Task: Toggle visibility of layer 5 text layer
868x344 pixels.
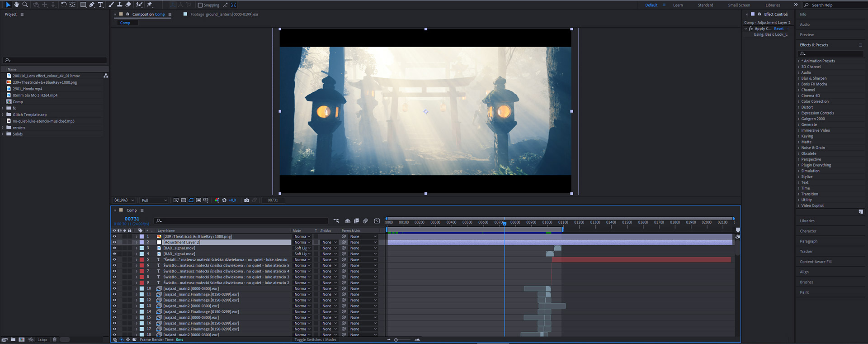Action: coord(114,260)
